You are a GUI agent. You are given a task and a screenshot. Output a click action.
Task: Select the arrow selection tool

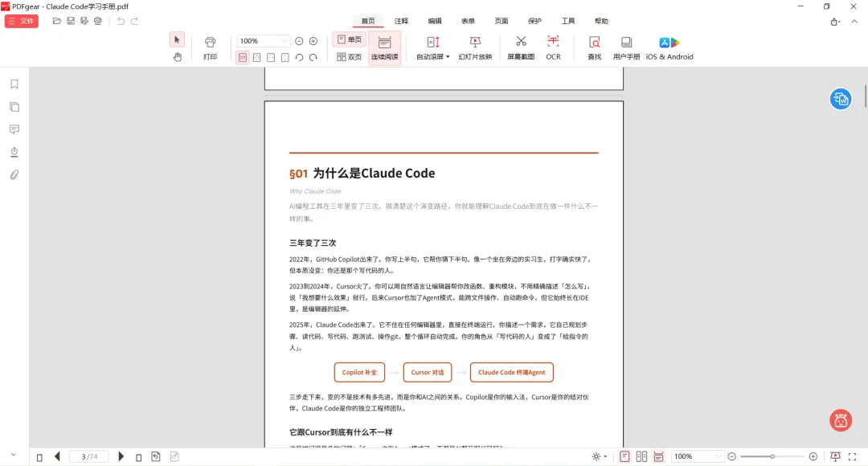(177, 40)
